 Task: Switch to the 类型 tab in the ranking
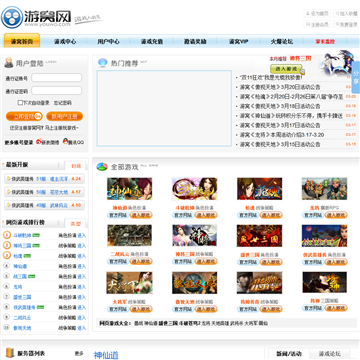coord(76,223)
